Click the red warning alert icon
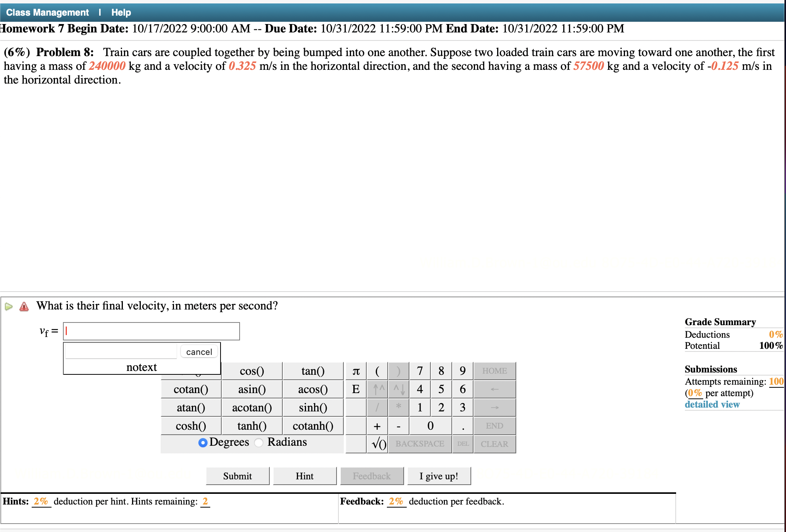This screenshot has height=532, width=786. pos(23,306)
